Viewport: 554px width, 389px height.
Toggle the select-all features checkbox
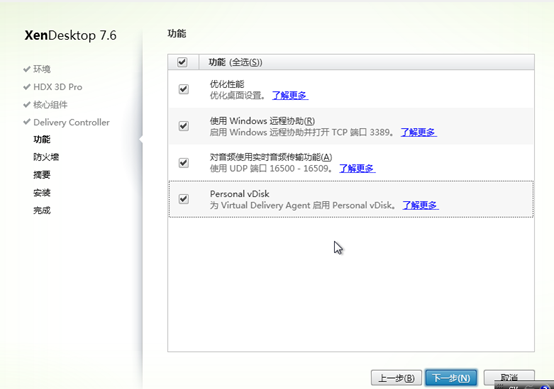[182, 62]
